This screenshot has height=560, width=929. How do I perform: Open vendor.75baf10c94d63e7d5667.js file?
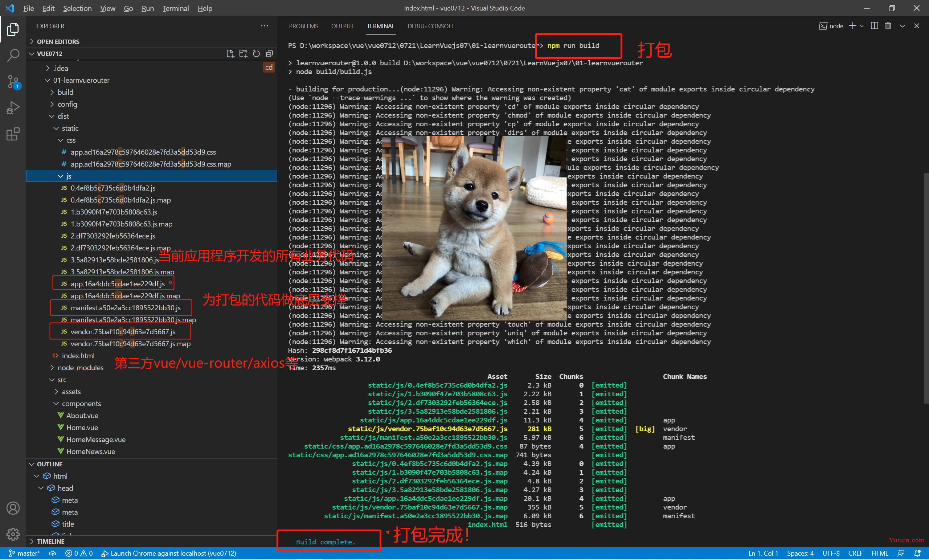coord(152,332)
